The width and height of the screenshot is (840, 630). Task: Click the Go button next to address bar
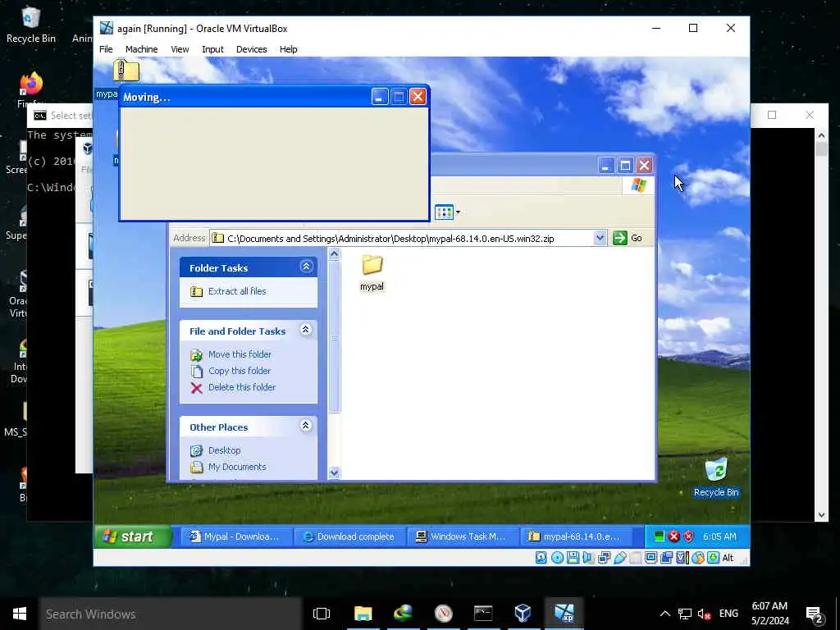[x=628, y=238]
